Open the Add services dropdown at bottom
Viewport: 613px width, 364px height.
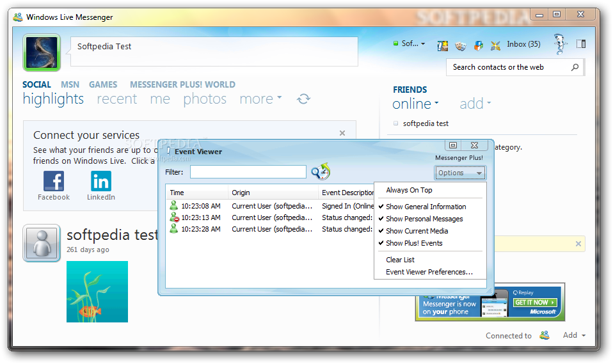pyautogui.click(x=574, y=335)
